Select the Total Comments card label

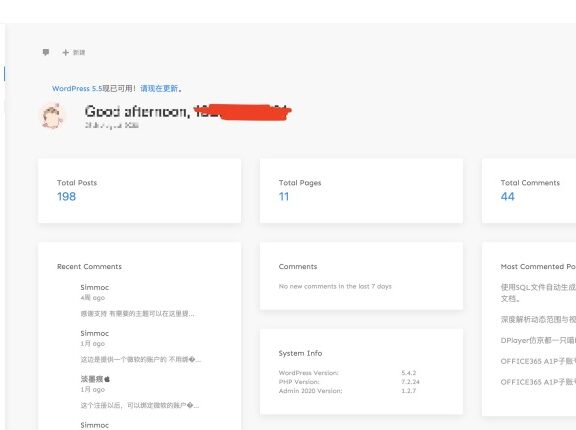(x=530, y=183)
